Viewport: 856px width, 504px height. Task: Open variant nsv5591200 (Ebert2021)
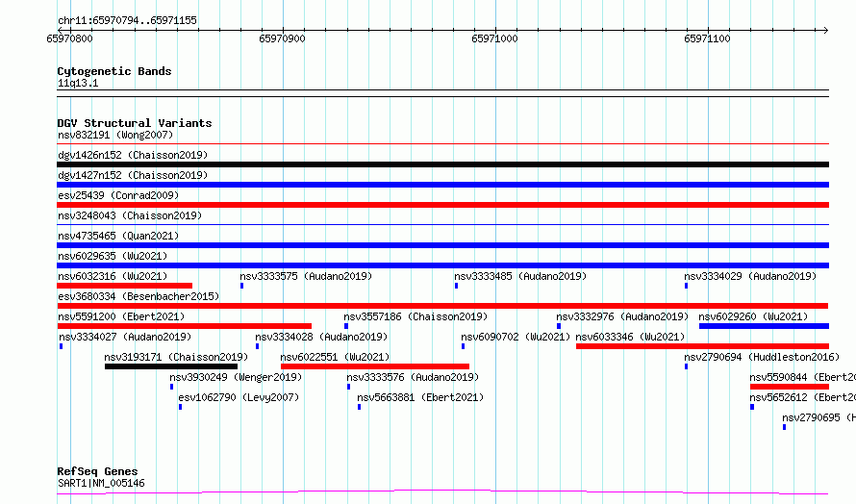pyautogui.click(x=121, y=316)
